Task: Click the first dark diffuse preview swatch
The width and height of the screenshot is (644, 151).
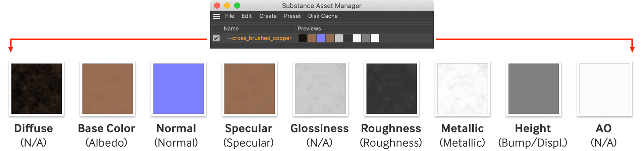Action: [303, 38]
